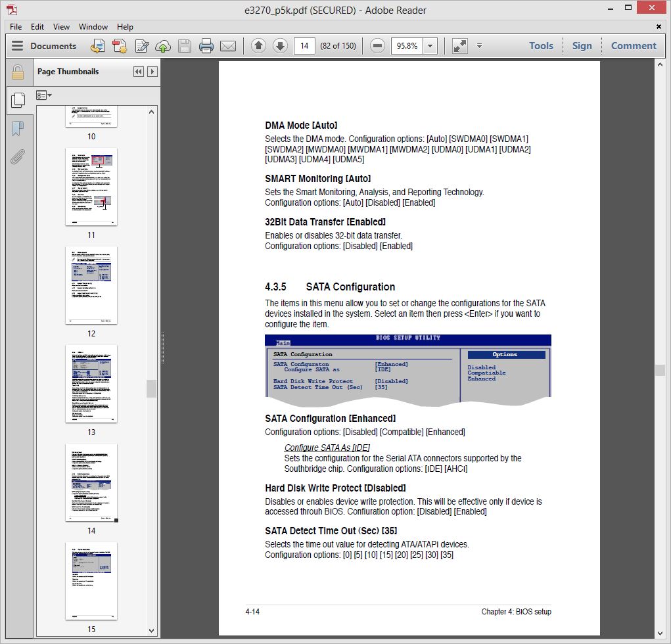The width and height of the screenshot is (671, 644).
Task: Click the thumbnails panel scrollbar thumb
Action: click(151, 388)
